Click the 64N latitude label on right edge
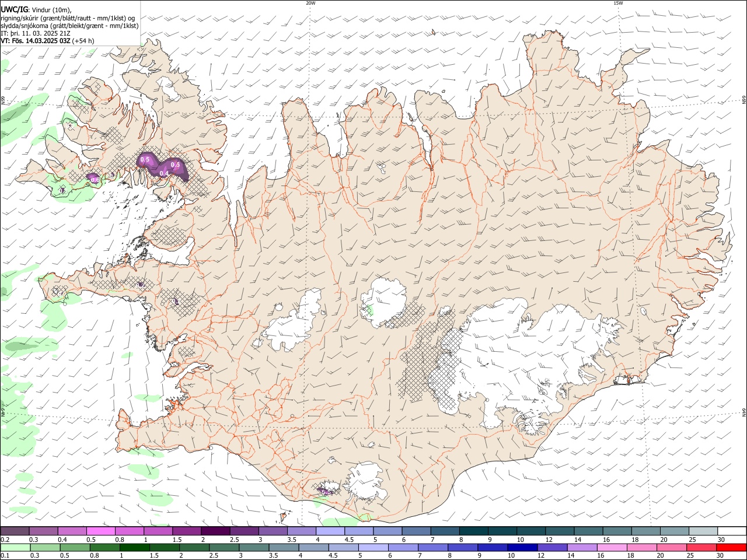This screenshot has width=747, height=560. coord(744,412)
